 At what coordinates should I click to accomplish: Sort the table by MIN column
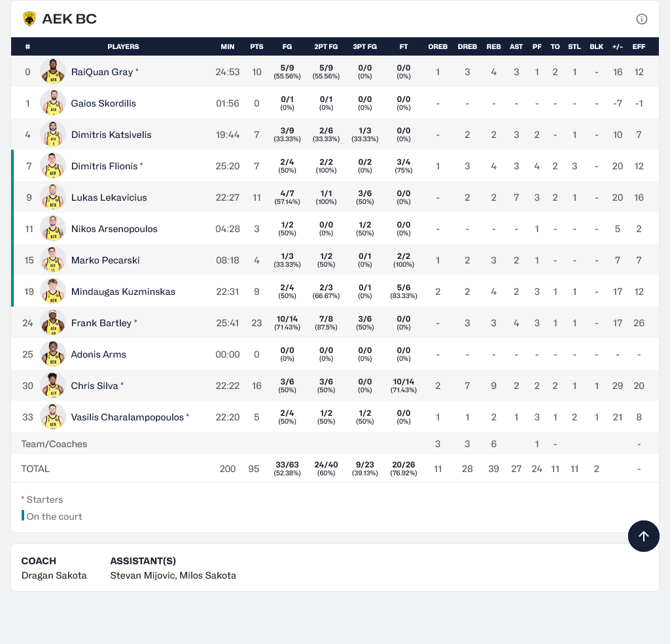pos(227,46)
